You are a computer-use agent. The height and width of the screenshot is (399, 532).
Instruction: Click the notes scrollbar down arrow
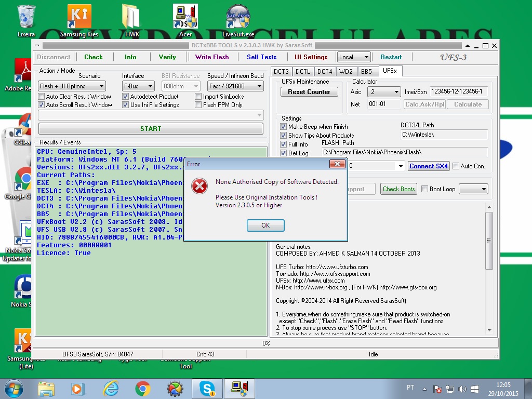[x=489, y=330]
